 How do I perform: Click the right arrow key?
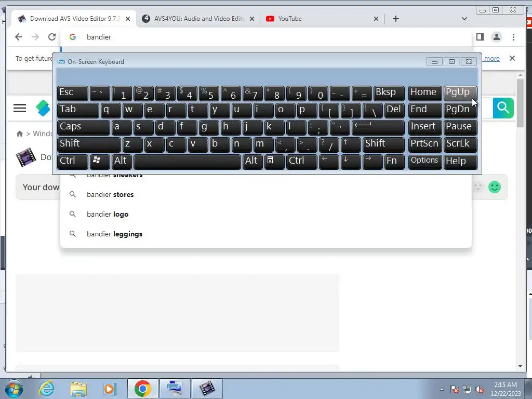click(x=373, y=162)
